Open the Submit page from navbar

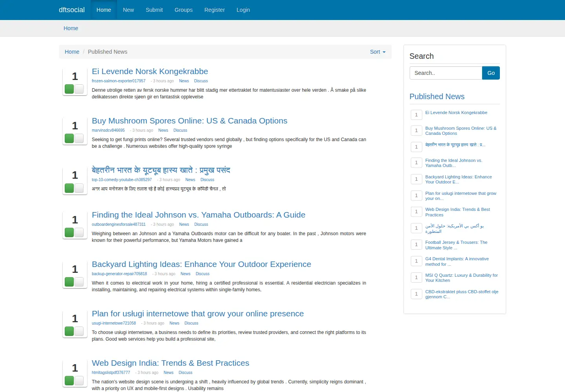154,10
